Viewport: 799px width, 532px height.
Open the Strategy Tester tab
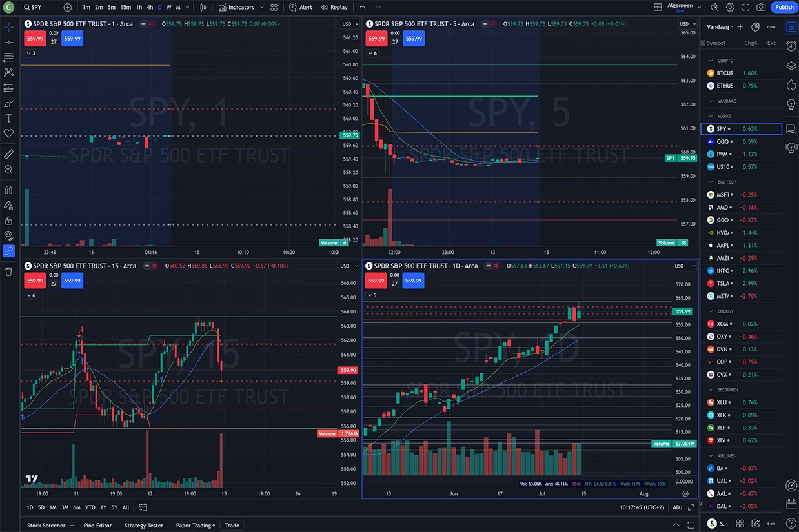pos(143,526)
